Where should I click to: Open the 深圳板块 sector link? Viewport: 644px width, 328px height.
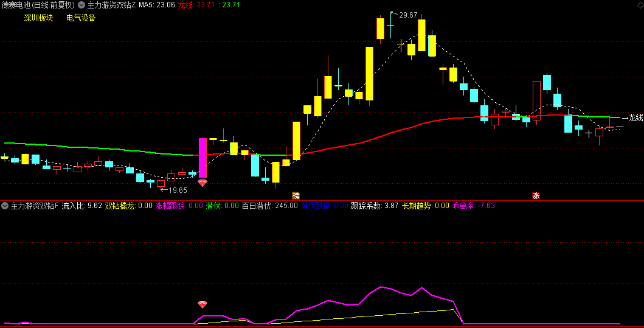[38, 18]
